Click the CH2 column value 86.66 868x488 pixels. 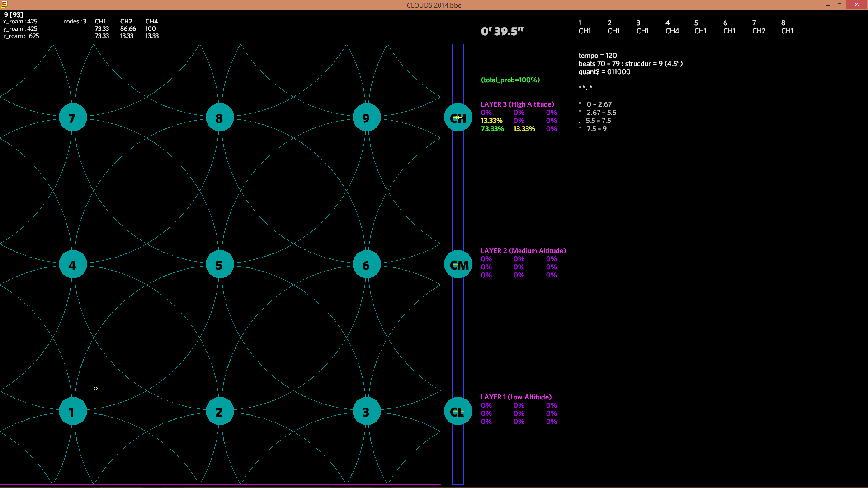(128, 29)
